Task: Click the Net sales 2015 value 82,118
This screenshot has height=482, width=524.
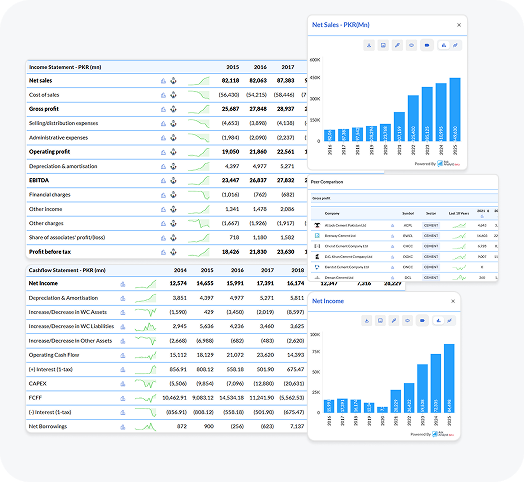Action: click(230, 81)
